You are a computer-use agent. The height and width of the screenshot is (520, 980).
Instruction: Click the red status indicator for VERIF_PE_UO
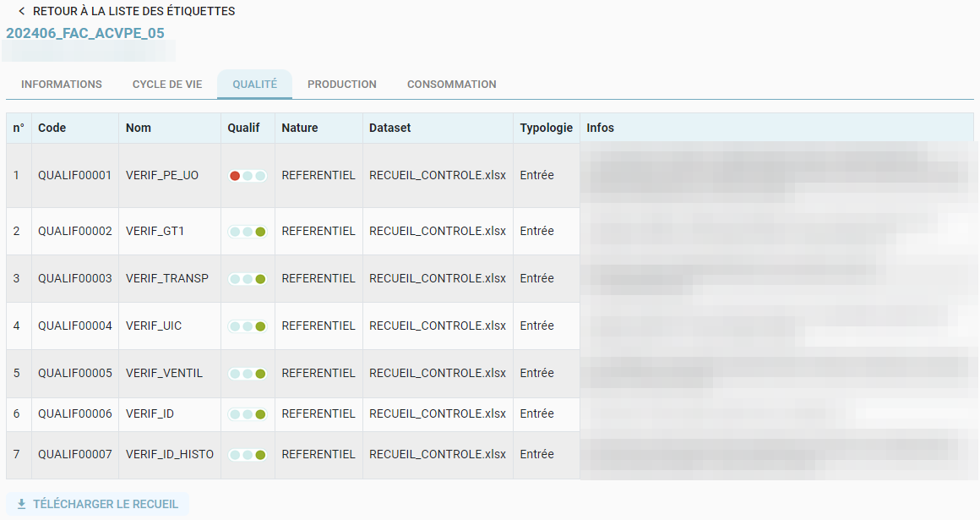coord(235,176)
